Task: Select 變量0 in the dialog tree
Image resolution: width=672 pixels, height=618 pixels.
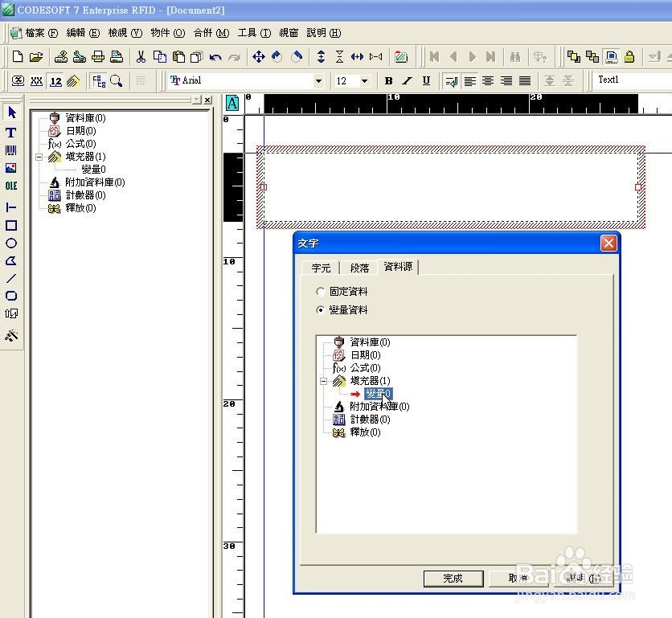Action: point(378,394)
